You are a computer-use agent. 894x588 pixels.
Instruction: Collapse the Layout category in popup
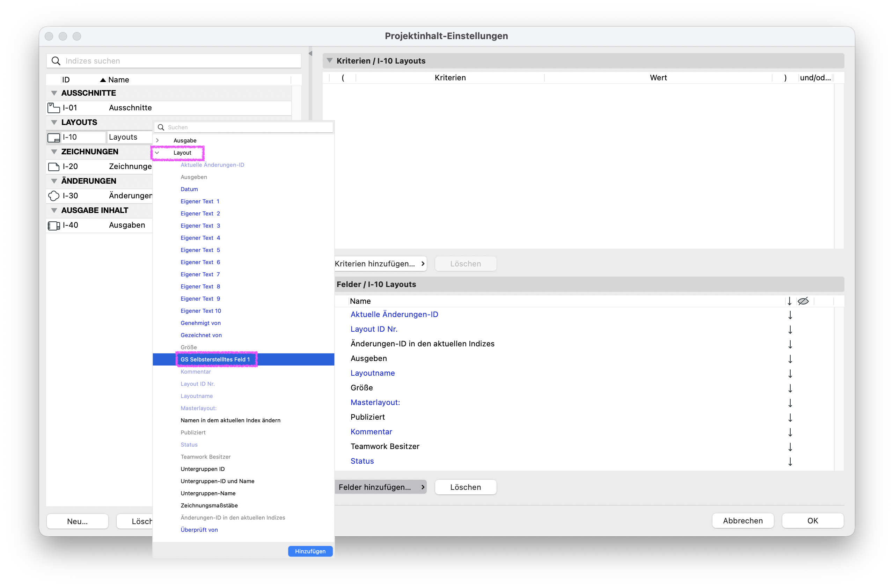[157, 153]
